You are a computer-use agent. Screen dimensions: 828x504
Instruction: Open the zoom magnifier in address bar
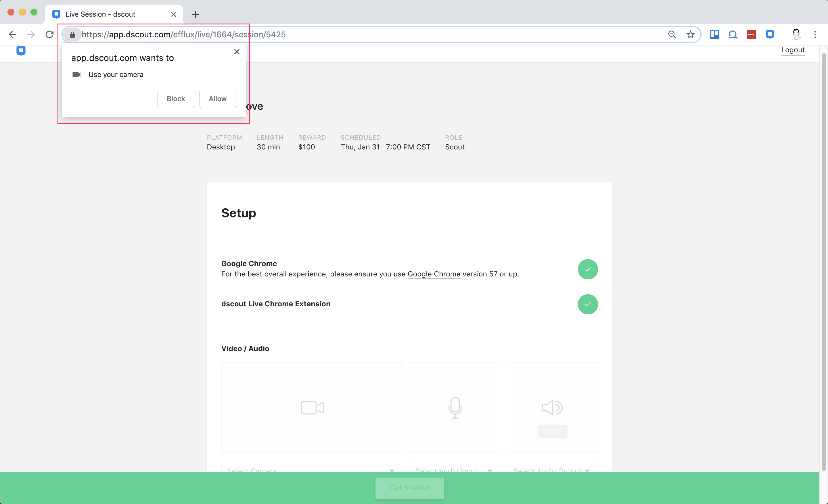pyautogui.click(x=672, y=34)
